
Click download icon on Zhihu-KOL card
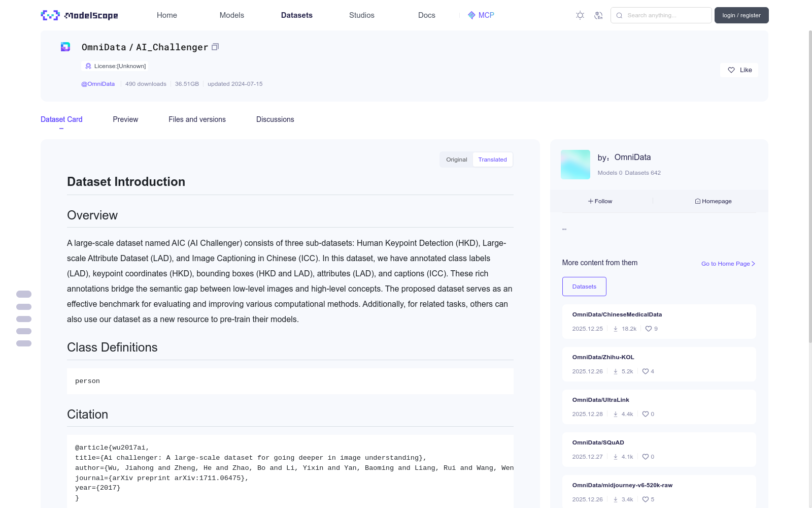[616, 371]
